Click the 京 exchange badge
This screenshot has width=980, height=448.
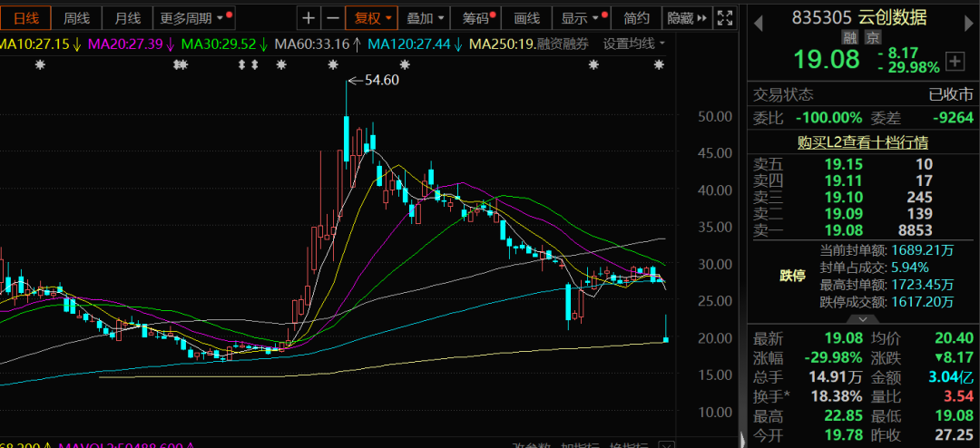click(872, 37)
